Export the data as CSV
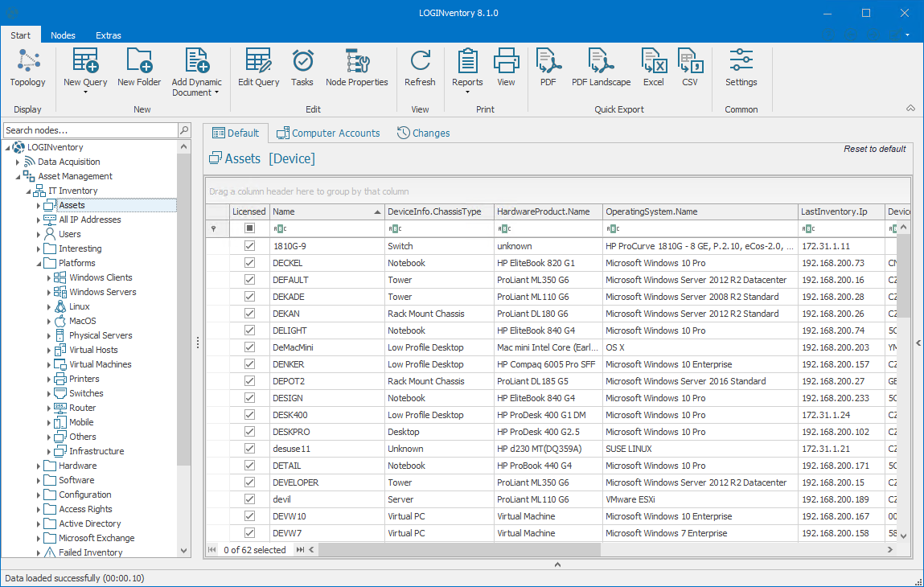This screenshot has width=924, height=587. tap(690, 68)
